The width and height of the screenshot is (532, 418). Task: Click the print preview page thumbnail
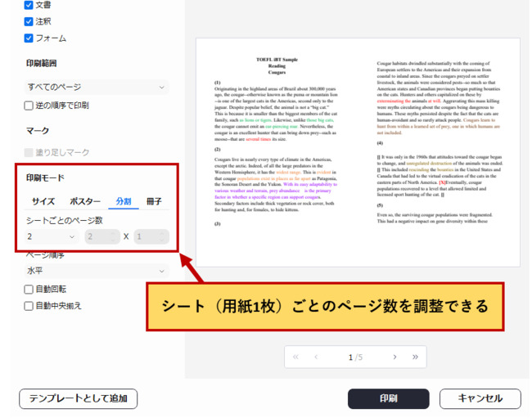pos(358,152)
